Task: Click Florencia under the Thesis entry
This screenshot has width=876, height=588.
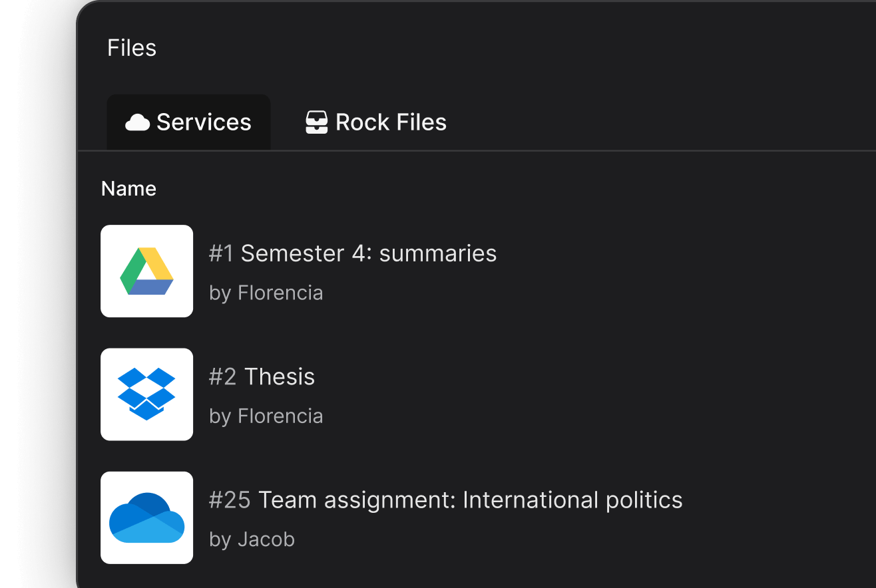Action: click(266, 416)
